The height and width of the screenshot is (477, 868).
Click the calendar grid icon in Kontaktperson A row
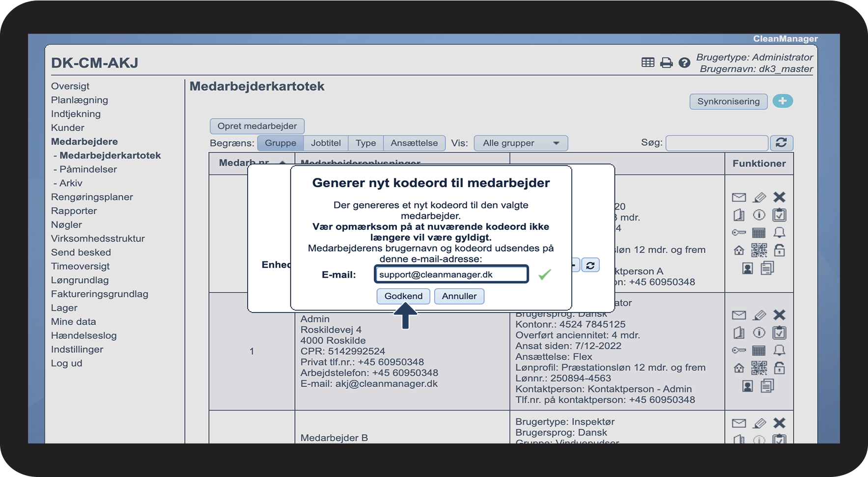coord(759,232)
